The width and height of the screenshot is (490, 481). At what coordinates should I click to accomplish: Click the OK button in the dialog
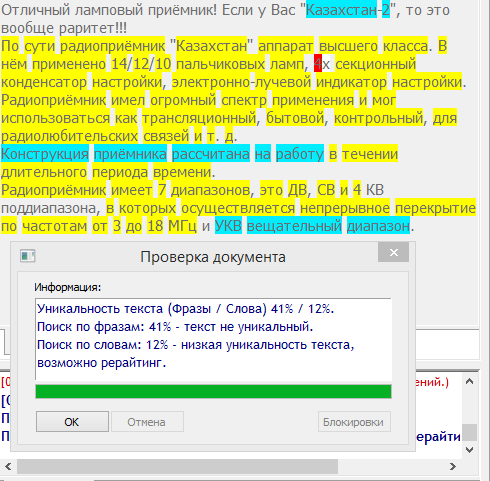72,422
